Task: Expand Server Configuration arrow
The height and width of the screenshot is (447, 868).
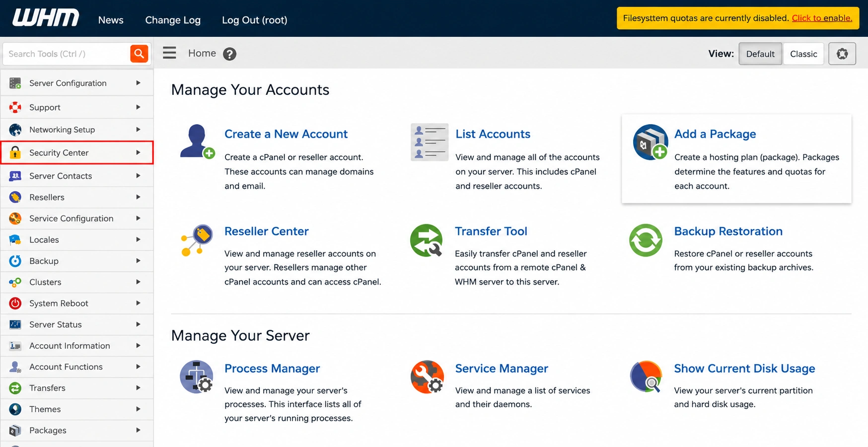Action: 138,83
